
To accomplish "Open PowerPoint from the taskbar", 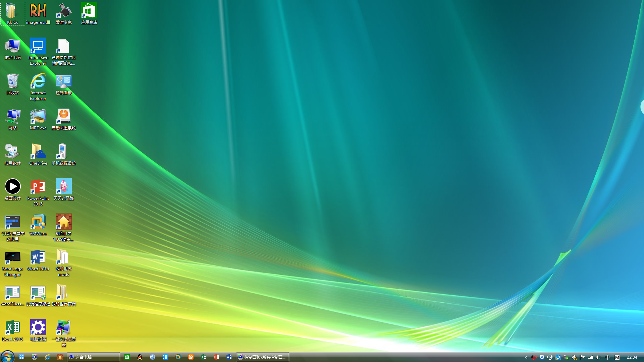I will click(x=216, y=357).
